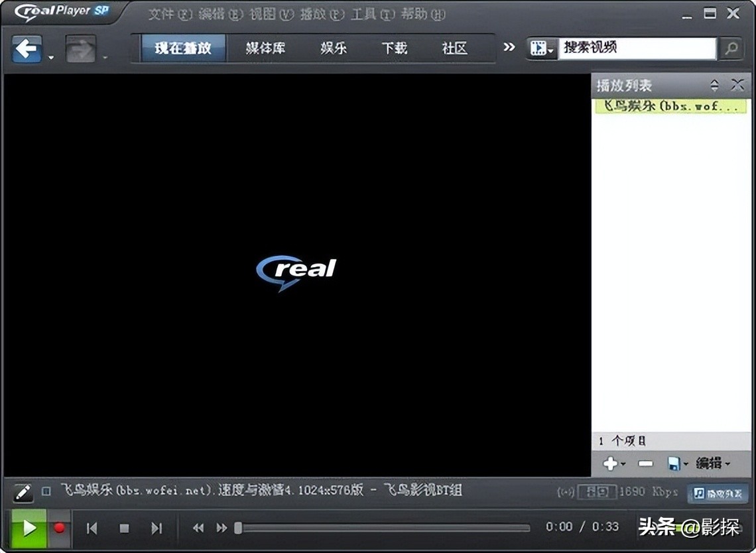This screenshot has width=756, height=553.
Task: Expand the toolbar overflow chevron
Action: (509, 48)
